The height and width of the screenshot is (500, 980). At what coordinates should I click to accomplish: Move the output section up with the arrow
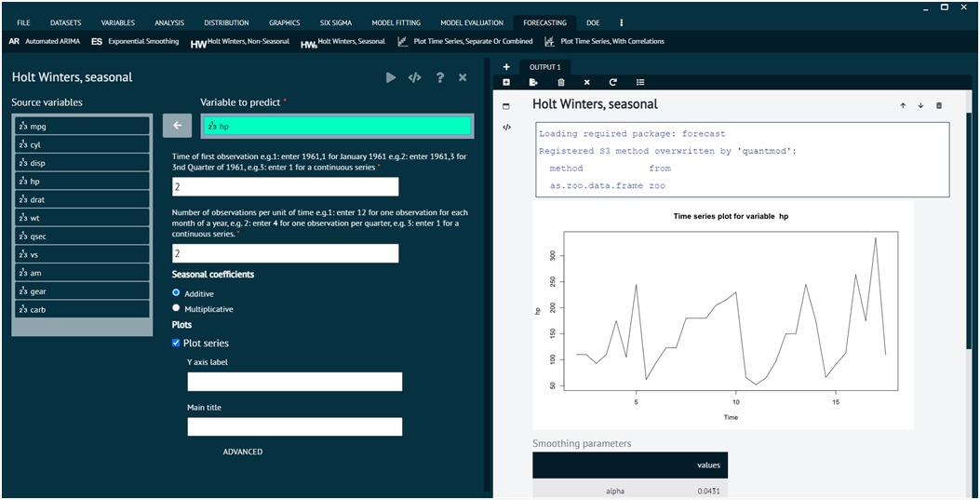point(902,106)
